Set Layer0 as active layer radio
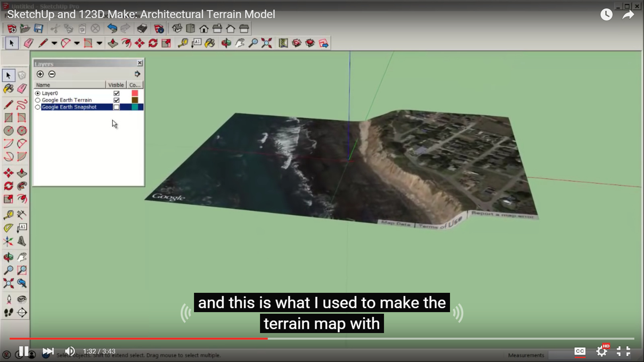644x362 pixels. pyautogui.click(x=38, y=93)
